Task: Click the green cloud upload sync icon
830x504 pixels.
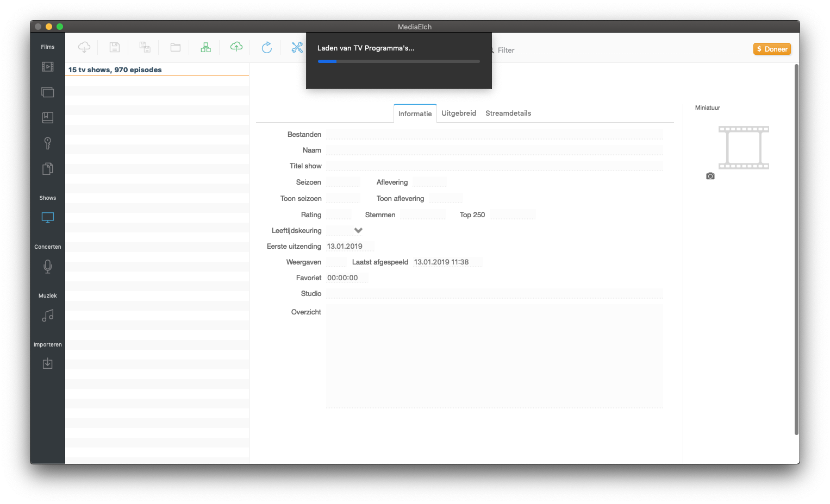Action: (x=236, y=47)
